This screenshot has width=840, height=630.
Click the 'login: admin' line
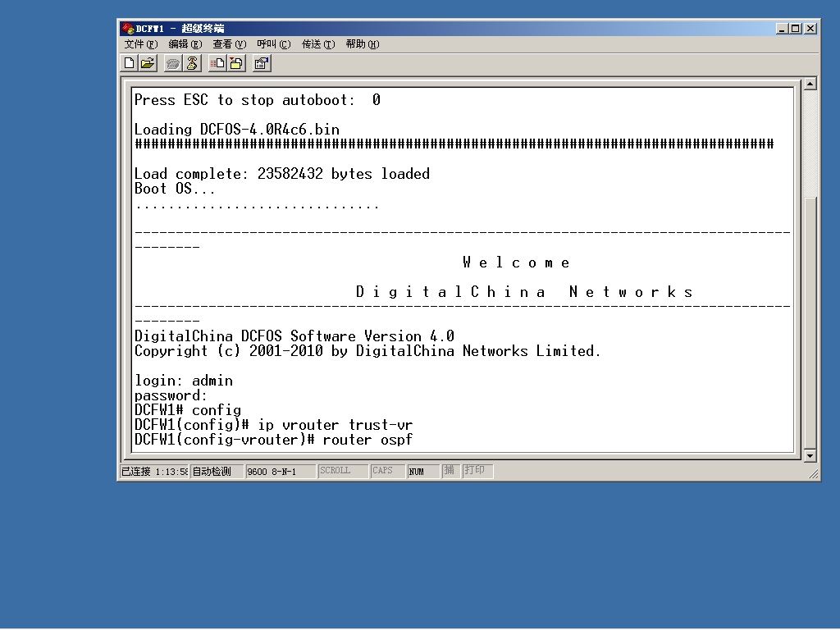pyautogui.click(x=183, y=381)
